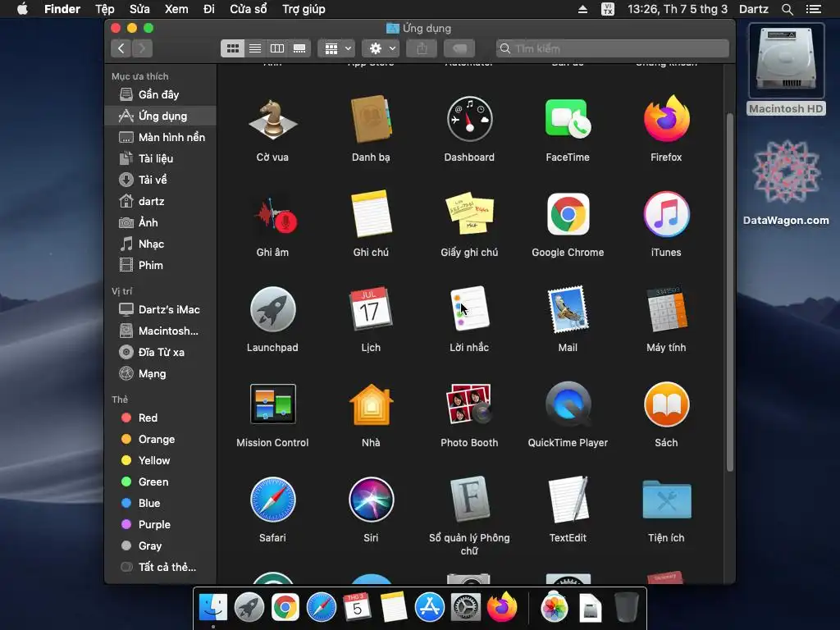The width and height of the screenshot is (840, 630).
Task: Open the Cờ vua chess app
Action: click(x=272, y=120)
